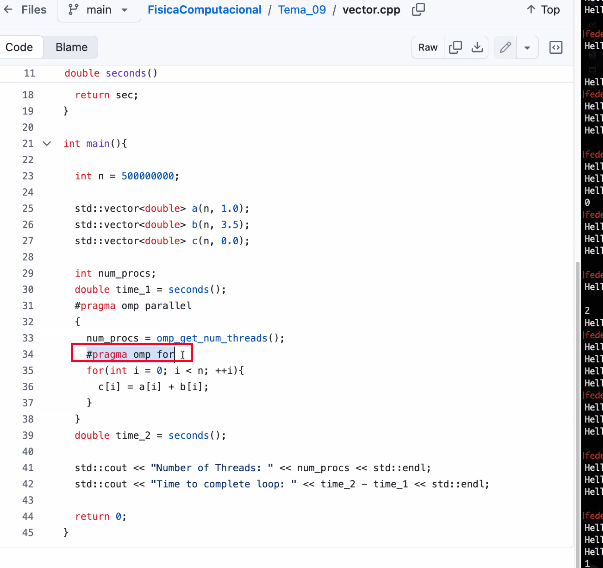Click 'double time_1 = seconds();' line
The height and width of the screenshot is (568, 603).
(150, 290)
